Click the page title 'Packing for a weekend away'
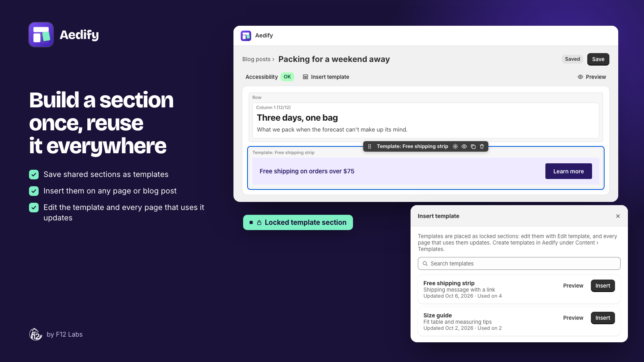 [x=334, y=59]
